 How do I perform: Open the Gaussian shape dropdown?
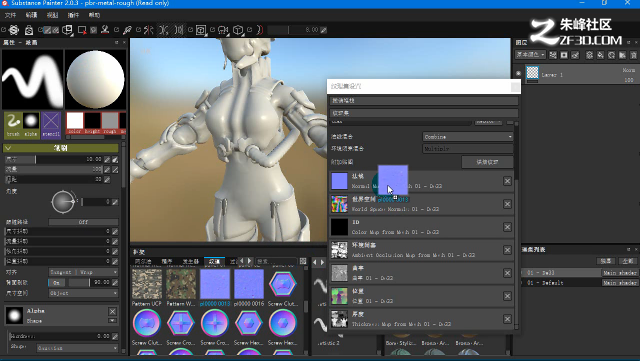77,348
